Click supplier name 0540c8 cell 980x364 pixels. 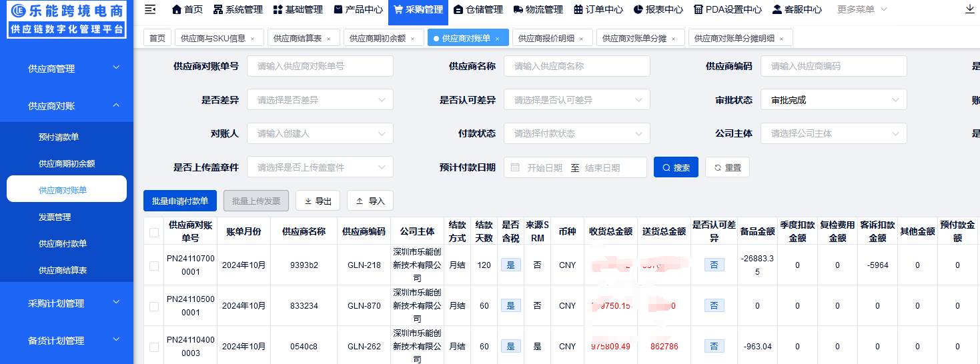pyautogui.click(x=304, y=347)
